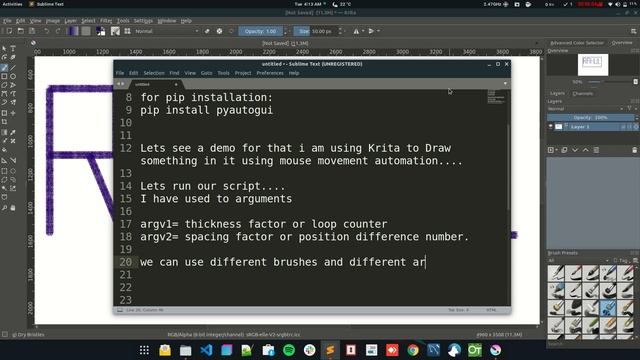640x360 pixels.
Task: Redo action in Krita toolbar
Action: point(58,31)
